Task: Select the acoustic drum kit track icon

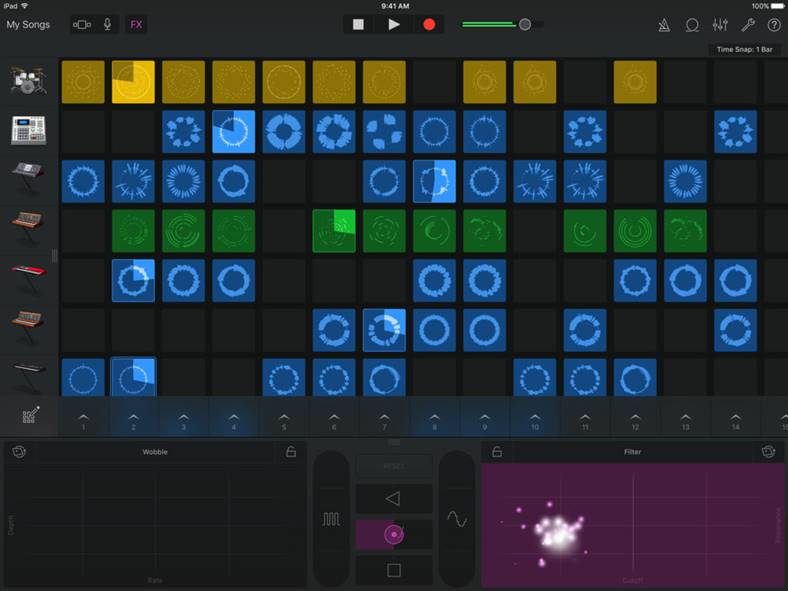Action: (x=28, y=81)
